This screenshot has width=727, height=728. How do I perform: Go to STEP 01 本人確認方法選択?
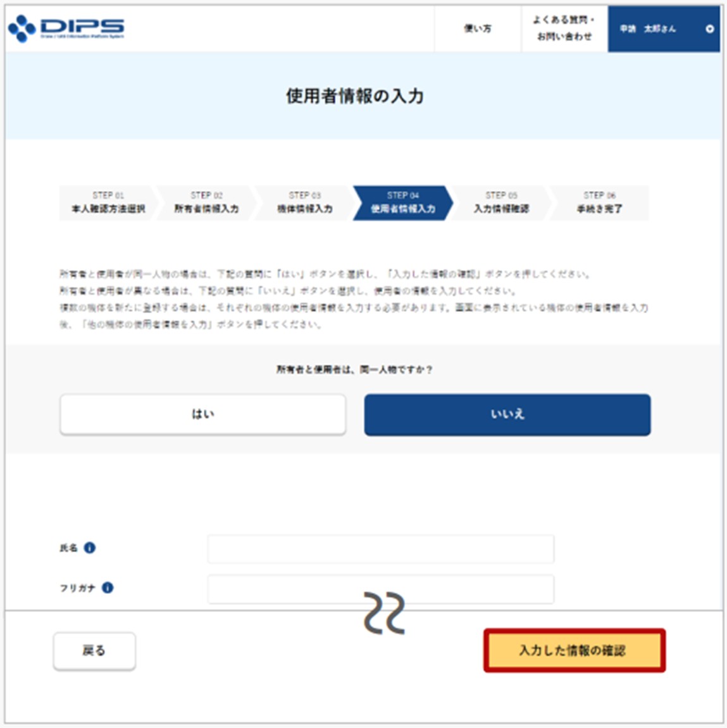tap(108, 203)
